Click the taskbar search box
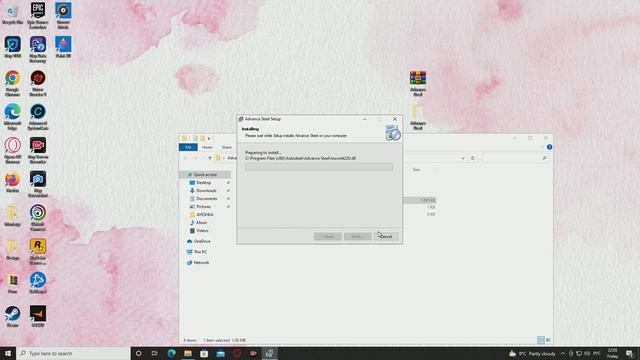Viewport: 640px width, 360px height. [73, 353]
